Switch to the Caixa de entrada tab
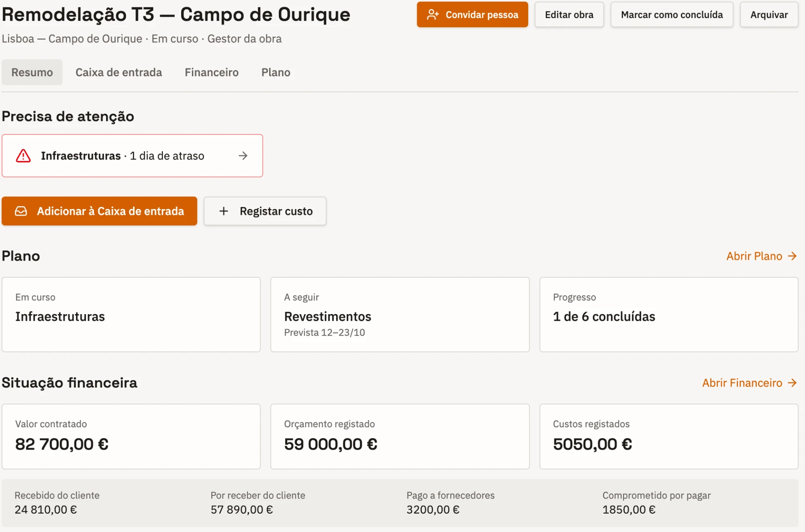Screen dimensions: 805x532 pyautogui.click(x=119, y=72)
